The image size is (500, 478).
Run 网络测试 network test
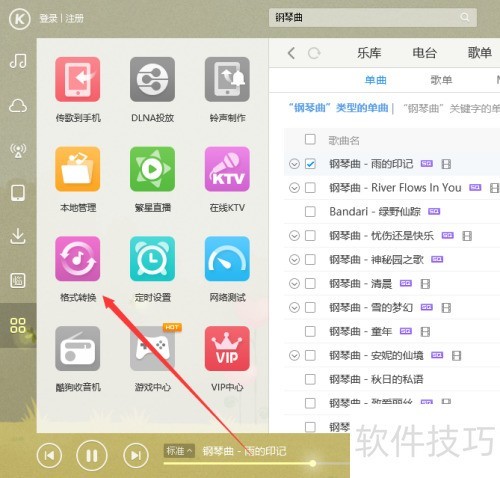227,259
